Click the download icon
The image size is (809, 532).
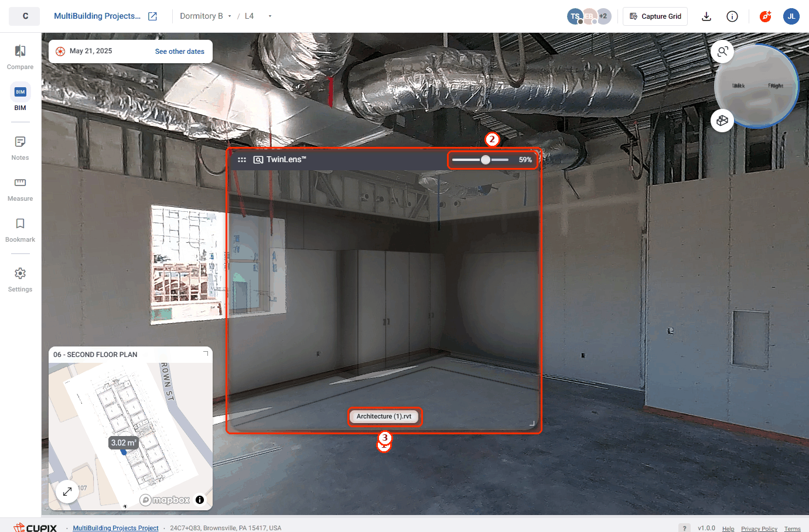click(706, 16)
